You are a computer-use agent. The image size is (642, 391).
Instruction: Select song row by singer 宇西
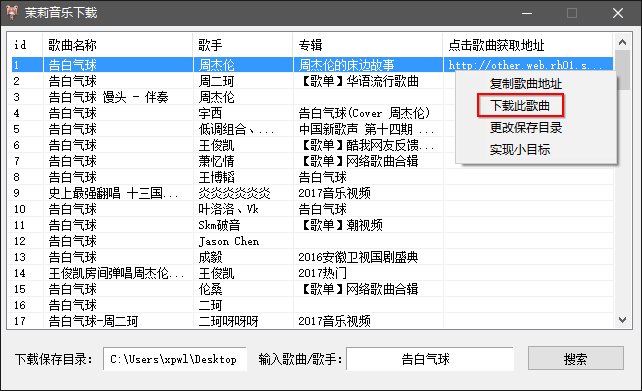coord(312,113)
